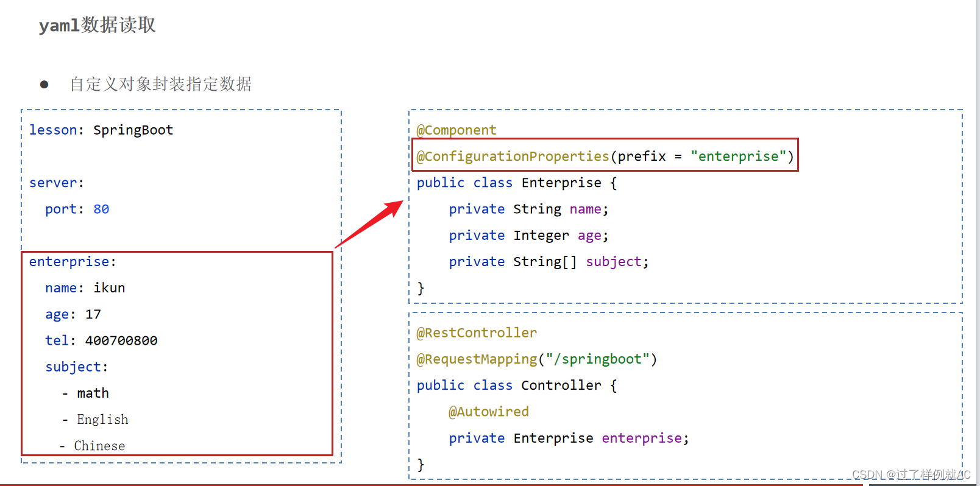Click "public class Enterprise {" line
The image size is (980, 486).
517,183
